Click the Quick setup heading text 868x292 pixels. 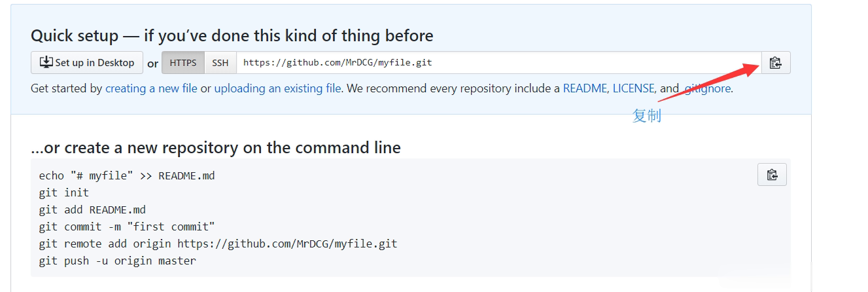(232, 35)
